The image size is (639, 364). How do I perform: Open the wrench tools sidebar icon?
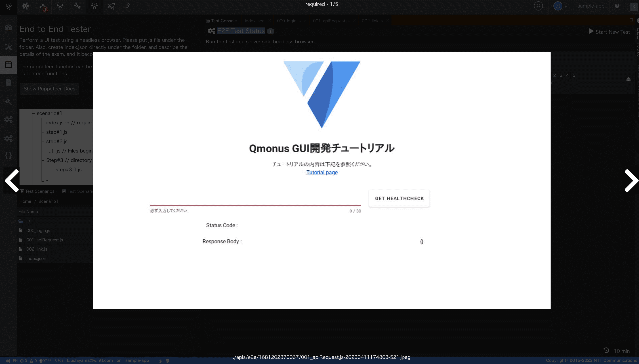point(8,47)
